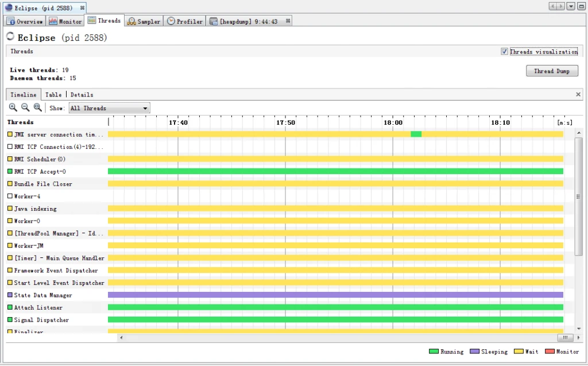Click the scale to fit magnifier icon
The image size is (588, 366).
[38, 107]
